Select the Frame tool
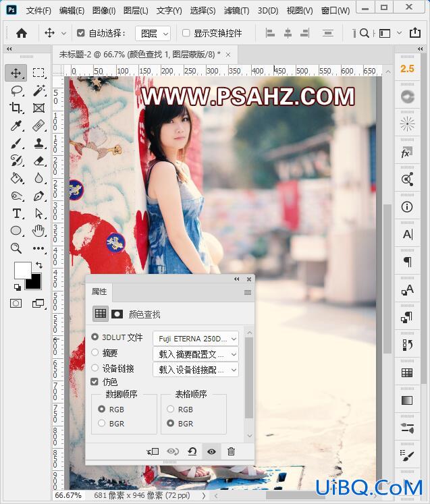Screen dimensions: 430x504 click(38, 108)
